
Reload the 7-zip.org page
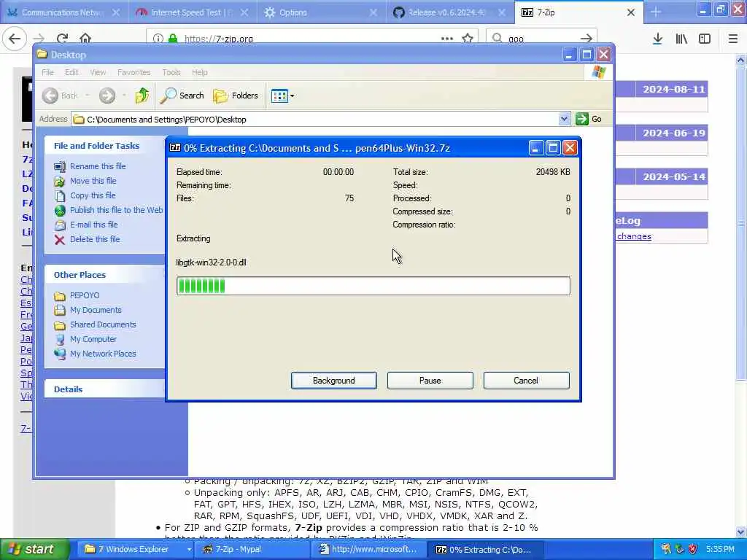(62, 38)
